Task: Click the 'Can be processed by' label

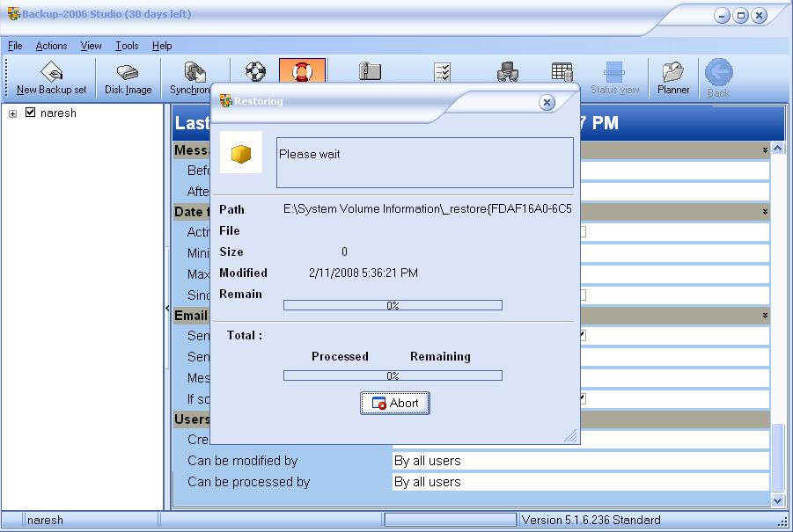Action: [x=248, y=482]
